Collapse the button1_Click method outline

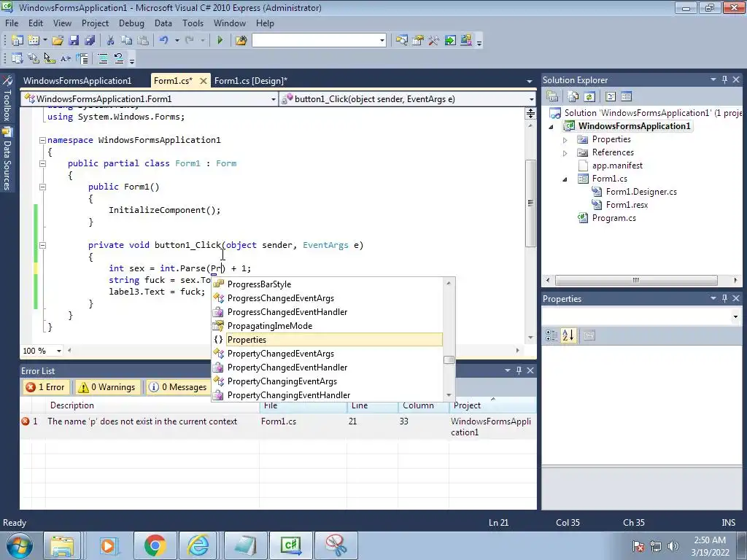click(x=42, y=245)
